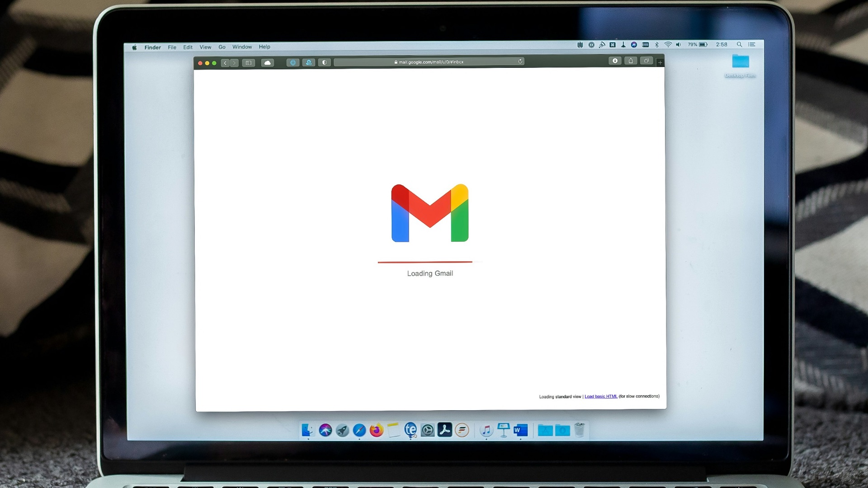Click the 2:58 clock in menu bar
This screenshot has width=868, height=488.
722,45
